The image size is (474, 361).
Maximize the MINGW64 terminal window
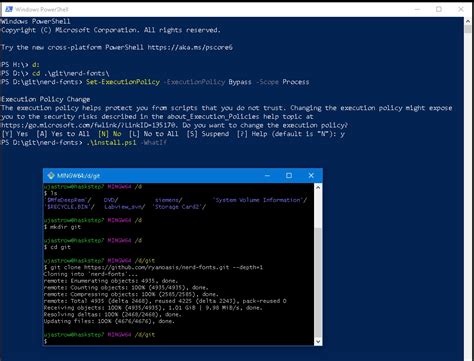pyautogui.click(x=289, y=175)
